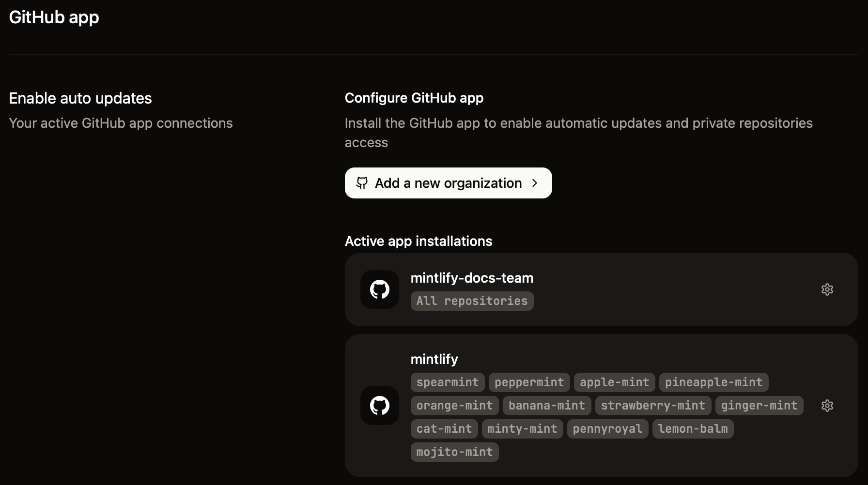This screenshot has height=485, width=868.
Task: Expand the chevron on Add a new organization
Action: (535, 183)
